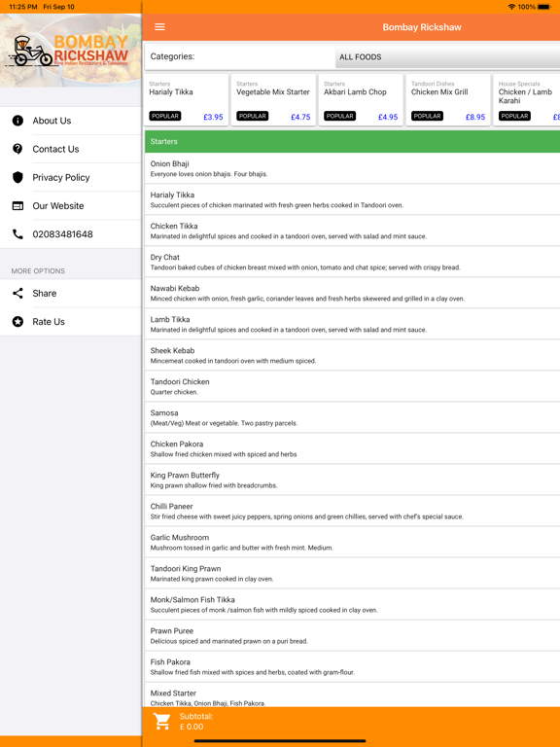Select Tandoori King Prawn item
This screenshot has width=560, height=747.
point(352,573)
